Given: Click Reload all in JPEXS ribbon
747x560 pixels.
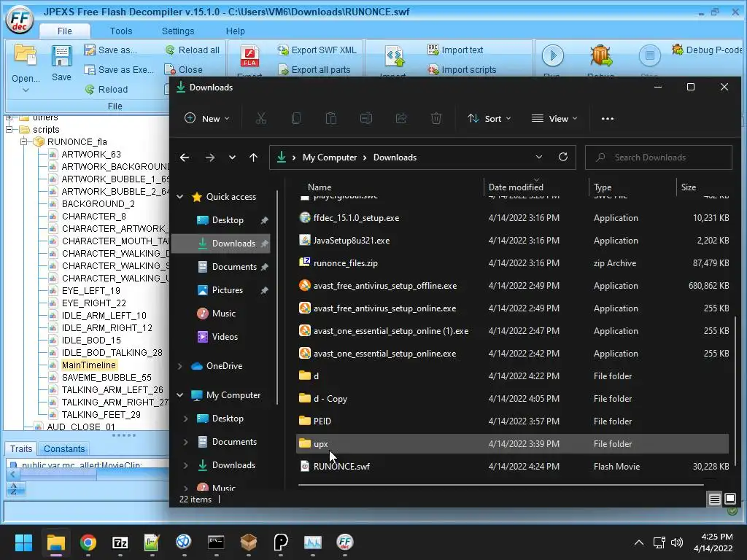Looking at the screenshot, I should click(193, 50).
